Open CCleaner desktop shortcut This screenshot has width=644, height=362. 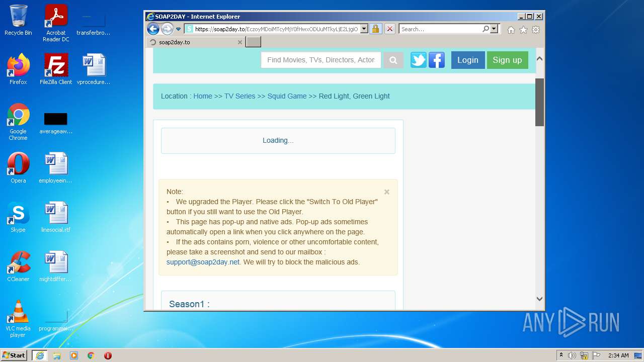coord(18,266)
